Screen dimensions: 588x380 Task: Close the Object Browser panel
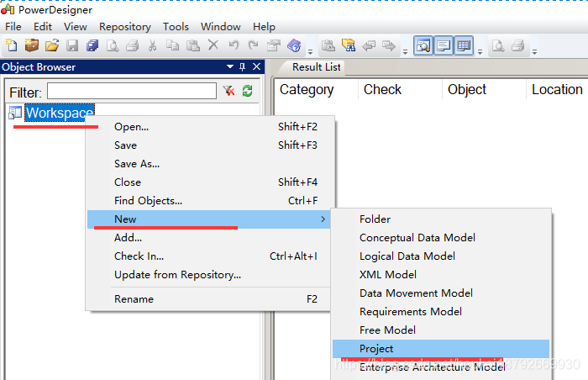[x=256, y=66]
